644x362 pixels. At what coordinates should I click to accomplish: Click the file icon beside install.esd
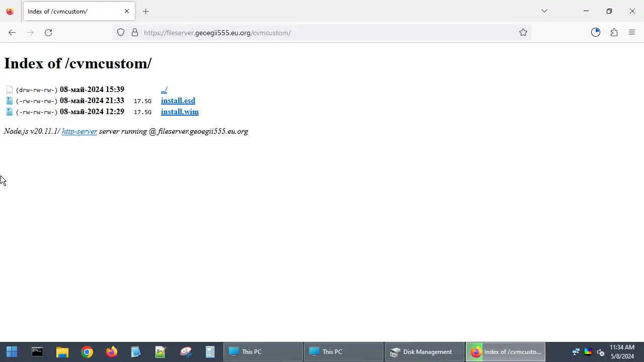click(10, 101)
